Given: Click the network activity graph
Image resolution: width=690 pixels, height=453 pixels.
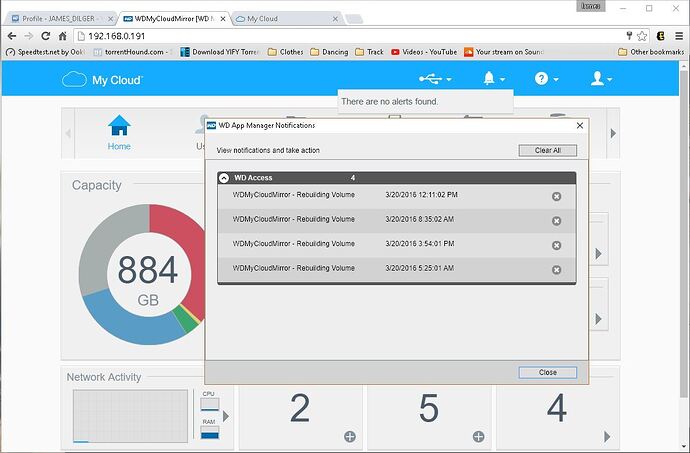Looking at the screenshot, I should pos(130,416).
